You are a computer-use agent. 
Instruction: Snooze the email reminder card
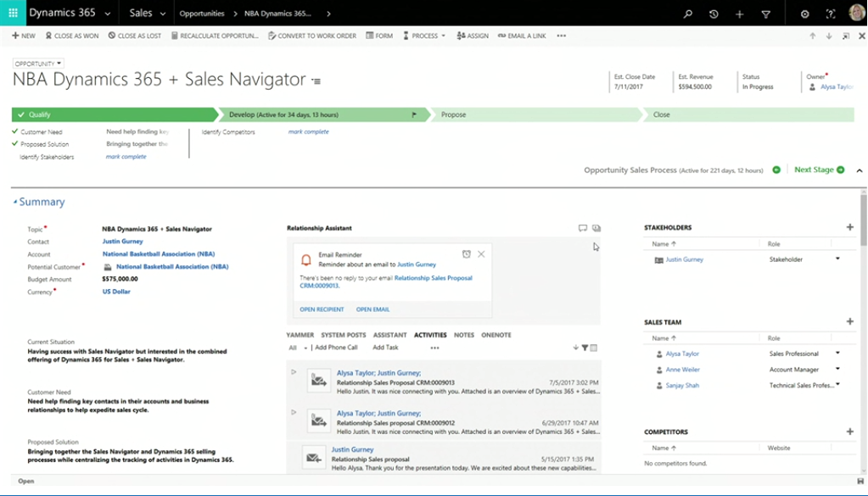click(467, 254)
